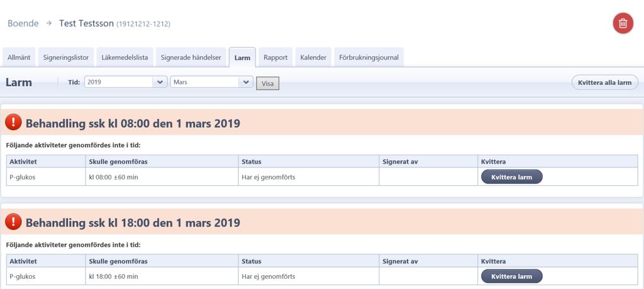Click the red trash delete icon

pyautogui.click(x=623, y=23)
